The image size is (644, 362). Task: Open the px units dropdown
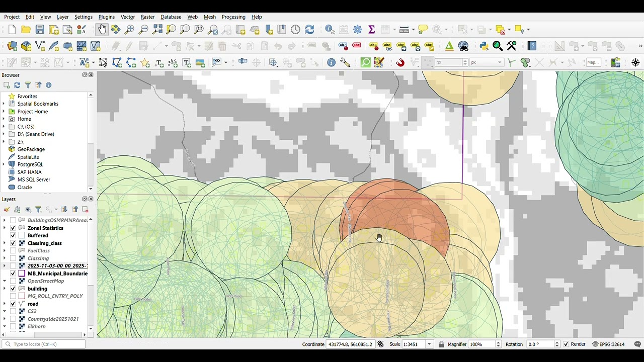pos(487,63)
